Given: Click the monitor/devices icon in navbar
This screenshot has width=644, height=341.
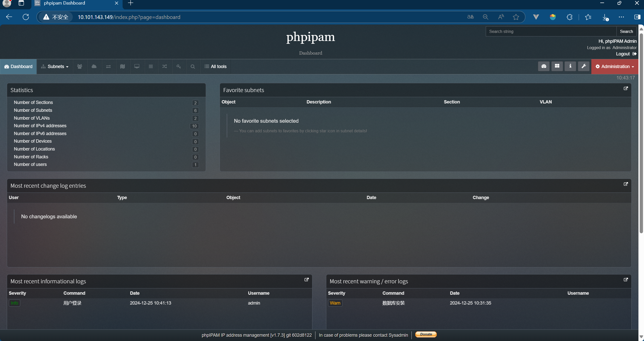Looking at the screenshot, I should 137,67.
